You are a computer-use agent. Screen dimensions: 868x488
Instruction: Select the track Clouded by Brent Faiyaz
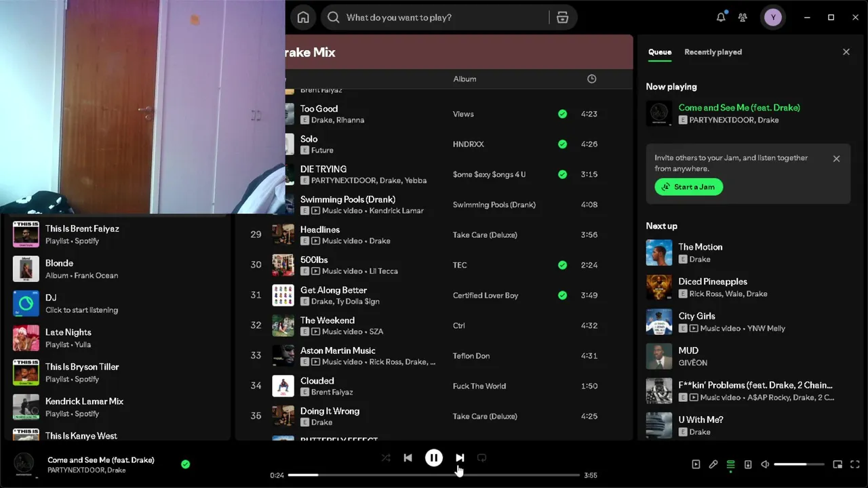[x=434, y=386]
